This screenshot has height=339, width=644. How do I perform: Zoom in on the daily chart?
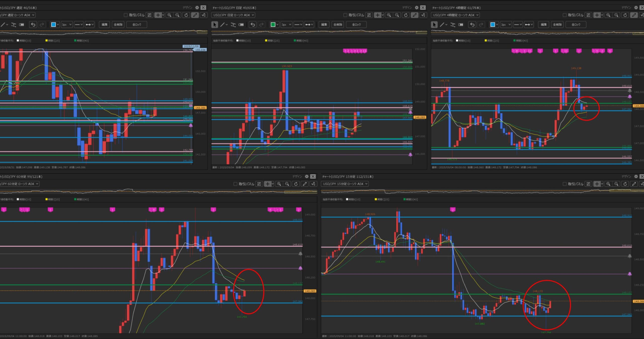point(389,15)
